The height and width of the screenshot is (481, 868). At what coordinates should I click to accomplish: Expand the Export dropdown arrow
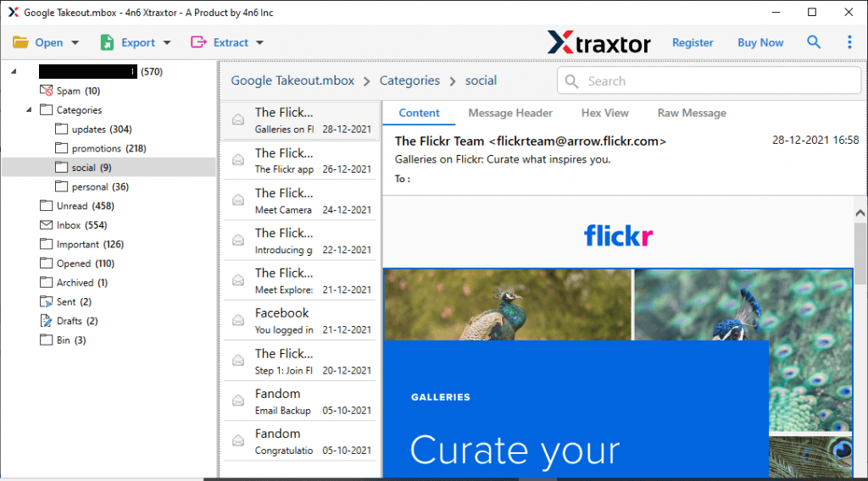click(167, 42)
